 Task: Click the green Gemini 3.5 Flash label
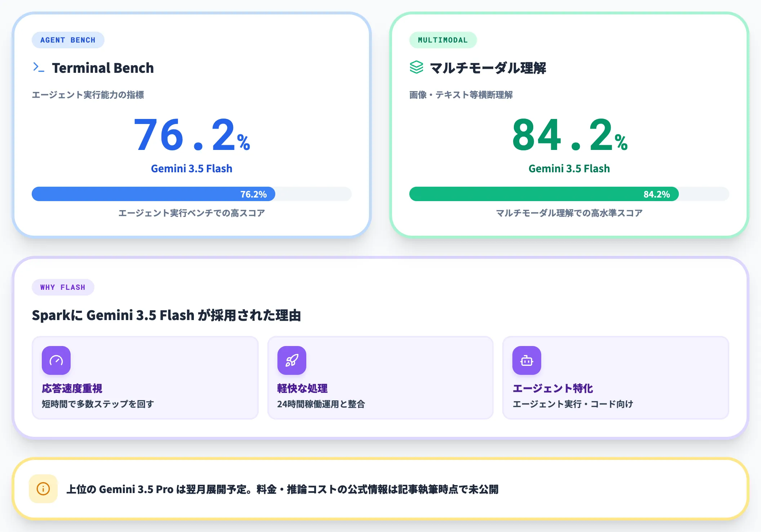click(x=569, y=169)
